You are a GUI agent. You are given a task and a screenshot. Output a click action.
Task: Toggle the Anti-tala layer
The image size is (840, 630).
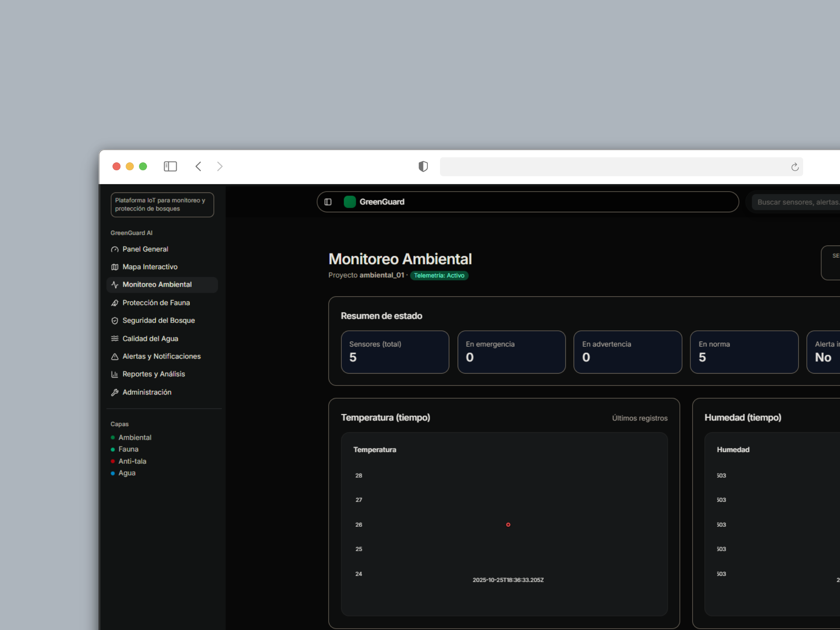tap(132, 461)
